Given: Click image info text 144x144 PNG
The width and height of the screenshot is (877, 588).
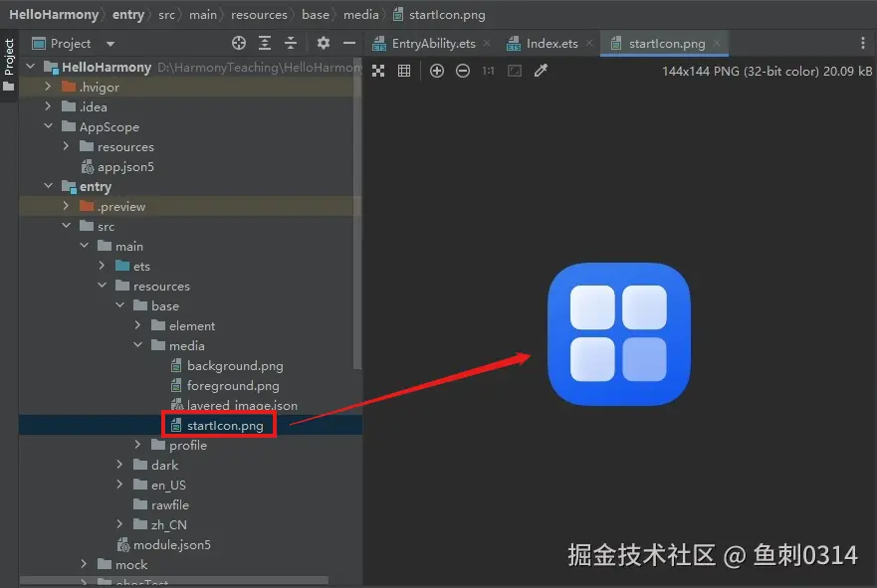Looking at the screenshot, I should click(x=767, y=71).
